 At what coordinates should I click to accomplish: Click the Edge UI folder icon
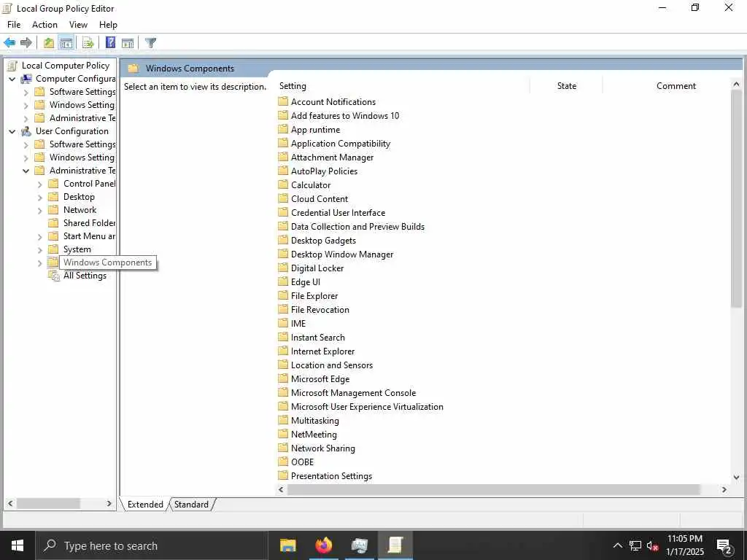tap(283, 282)
